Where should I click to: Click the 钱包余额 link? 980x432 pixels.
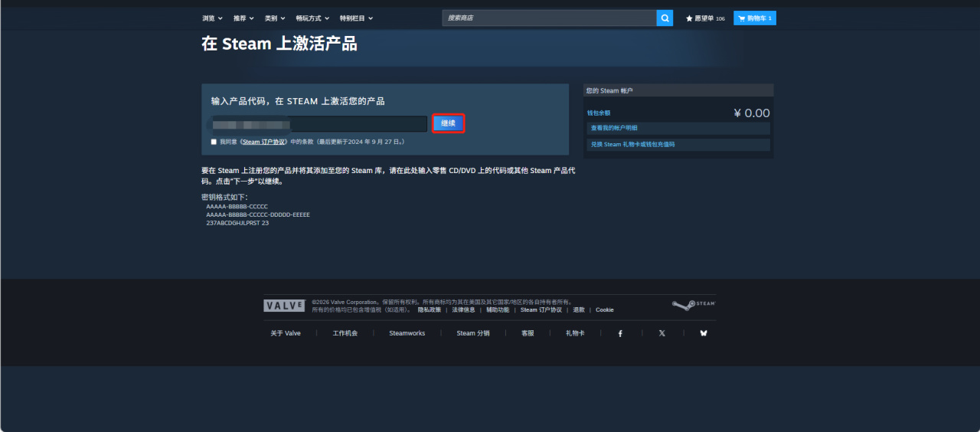click(x=599, y=113)
